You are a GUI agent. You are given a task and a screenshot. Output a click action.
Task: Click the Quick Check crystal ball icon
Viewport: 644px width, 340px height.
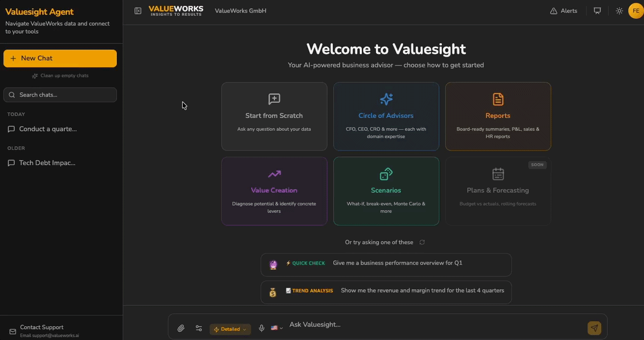(273, 264)
